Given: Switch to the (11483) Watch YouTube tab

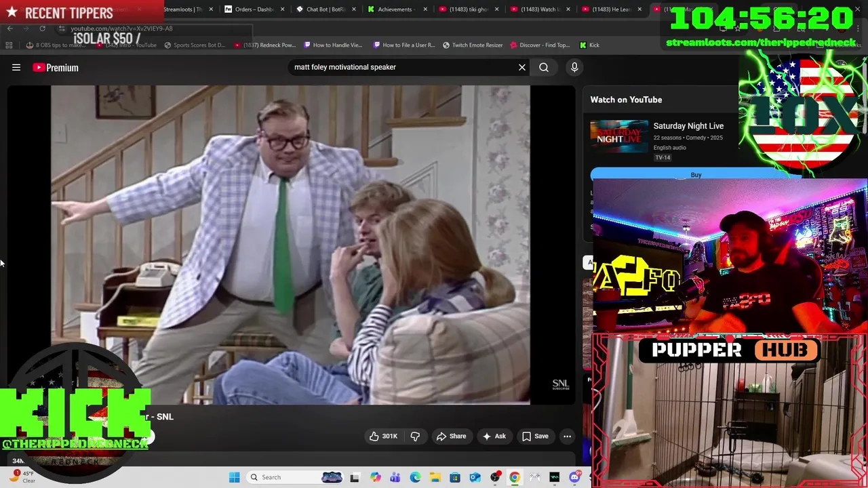Looking at the screenshot, I should (x=540, y=9).
